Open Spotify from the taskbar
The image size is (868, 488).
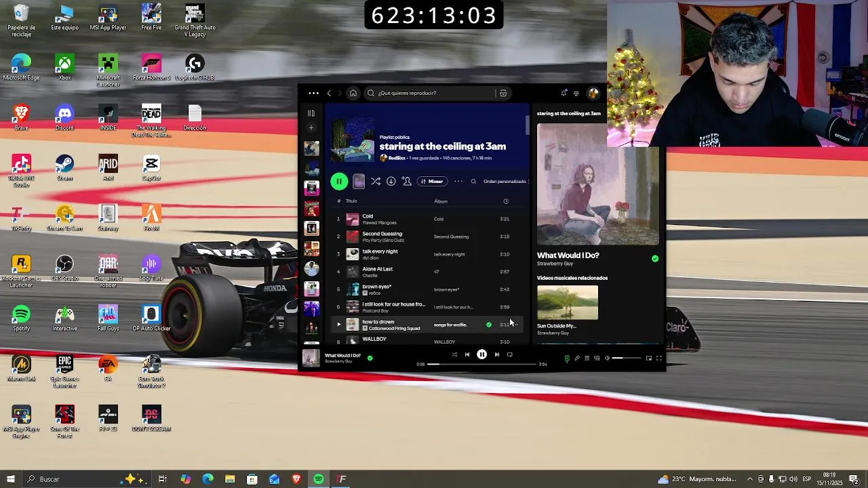coord(319,479)
